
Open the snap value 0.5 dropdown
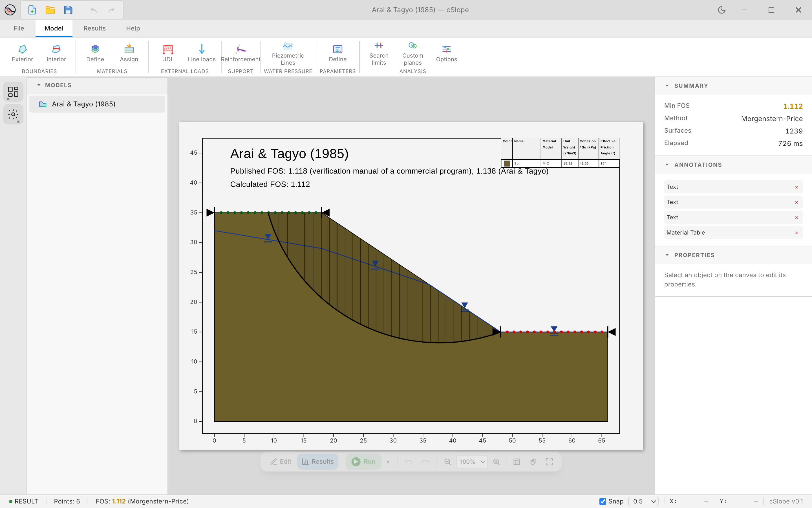pyautogui.click(x=644, y=501)
